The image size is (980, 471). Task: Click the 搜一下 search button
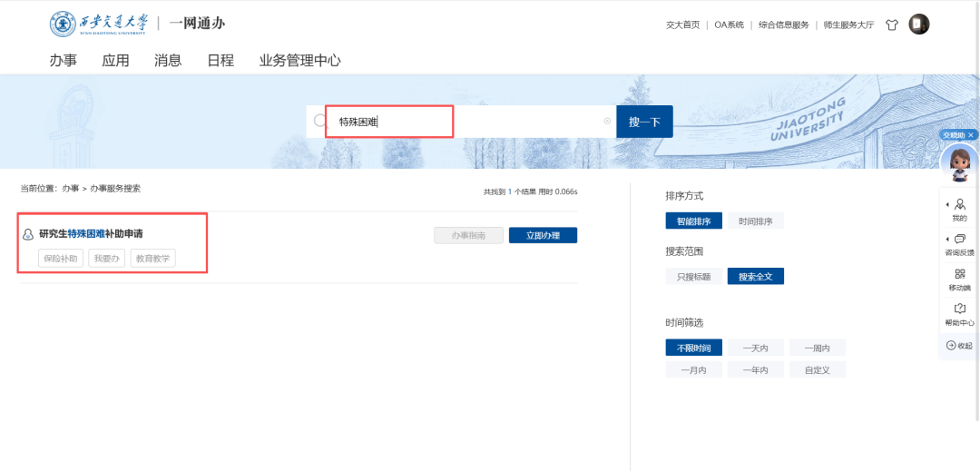click(x=644, y=122)
